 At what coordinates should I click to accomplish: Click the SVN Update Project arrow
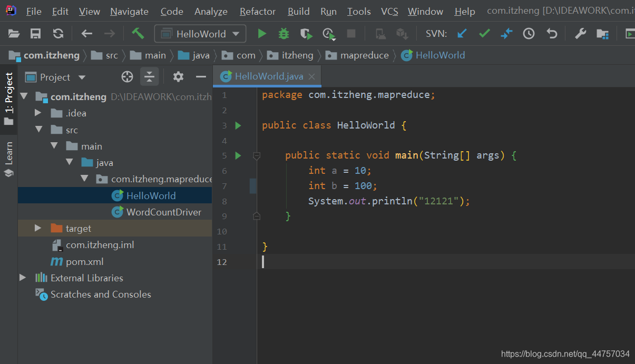462,34
